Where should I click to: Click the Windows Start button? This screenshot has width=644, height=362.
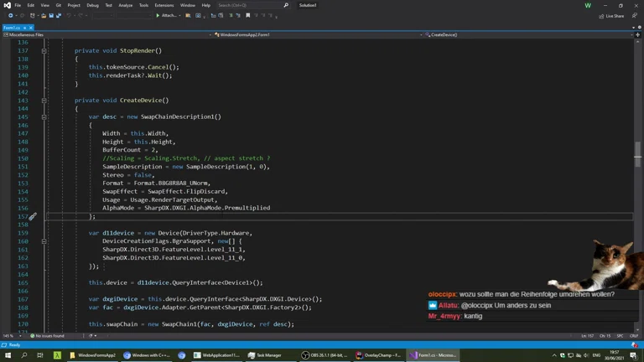(x=8, y=355)
